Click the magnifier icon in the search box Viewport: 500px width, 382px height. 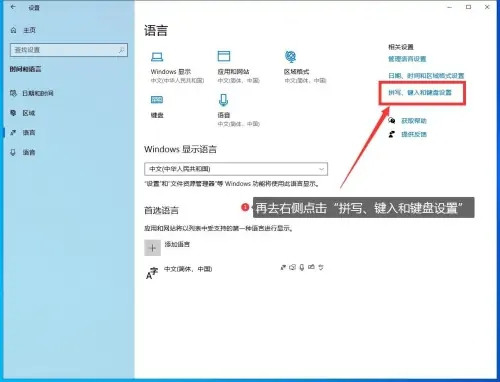[x=122, y=50]
